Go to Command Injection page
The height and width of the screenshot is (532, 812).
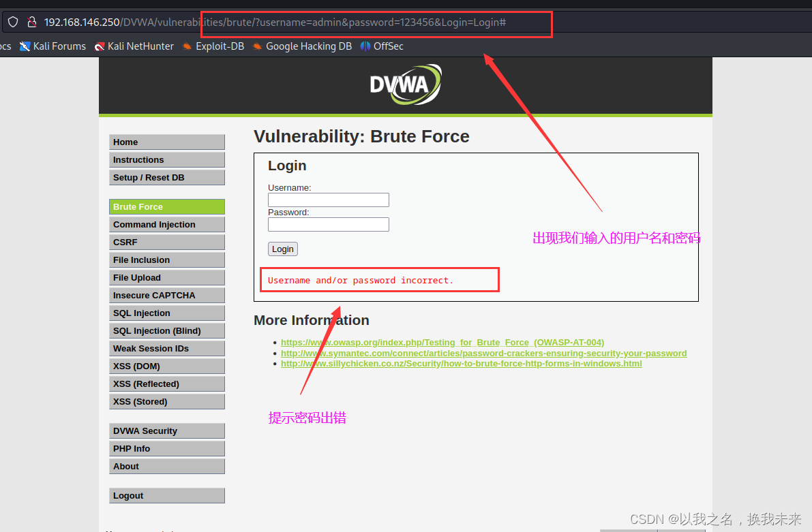167,225
